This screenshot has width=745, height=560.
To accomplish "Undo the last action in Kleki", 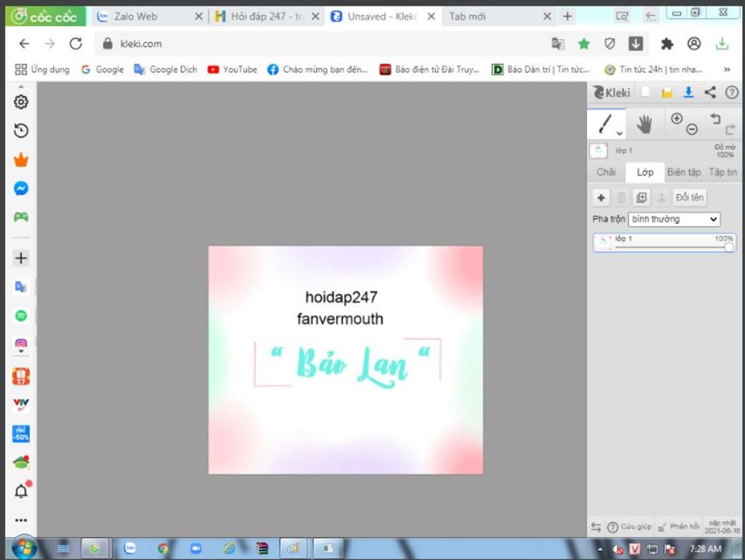I will point(715,119).
